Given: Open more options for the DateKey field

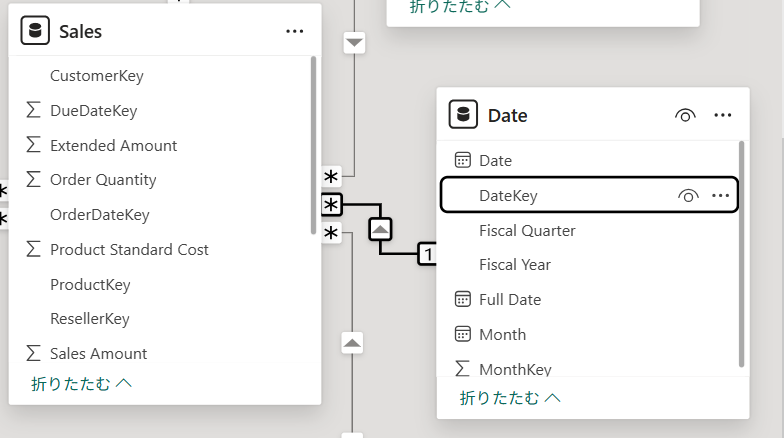Looking at the screenshot, I should [720, 196].
